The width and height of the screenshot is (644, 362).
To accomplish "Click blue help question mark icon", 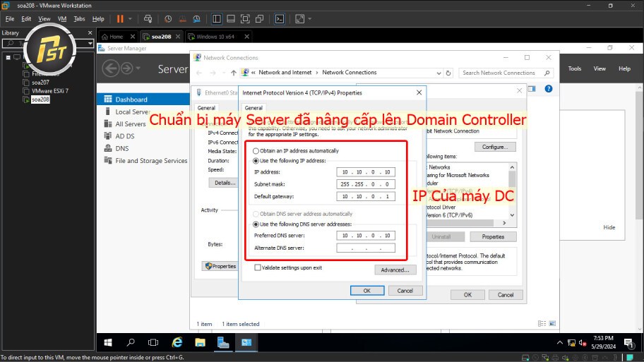I will [x=548, y=89].
